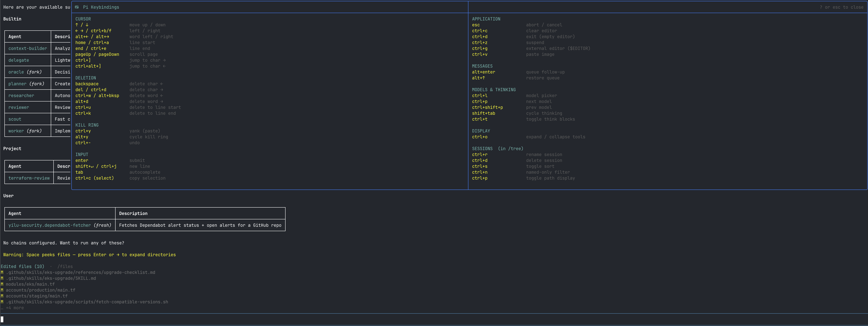Image resolution: width=868 pixels, height=326 pixels.
Task: Click the 'ctrl+v' paste image binding
Action: coord(480,54)
